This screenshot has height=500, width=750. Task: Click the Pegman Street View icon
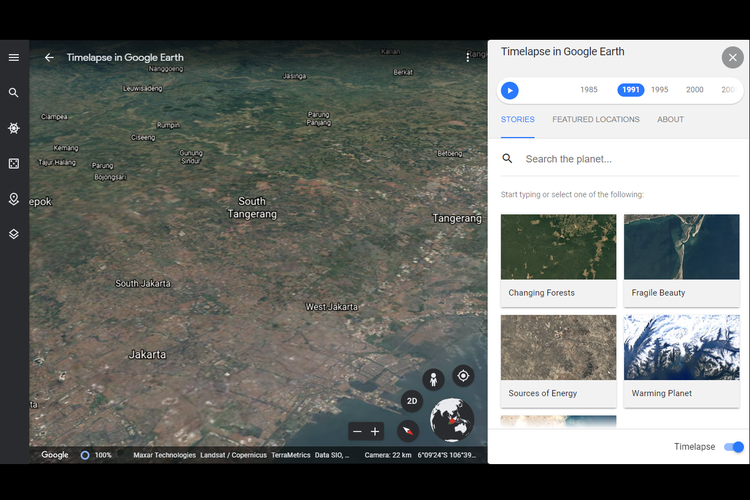point(433,380)
